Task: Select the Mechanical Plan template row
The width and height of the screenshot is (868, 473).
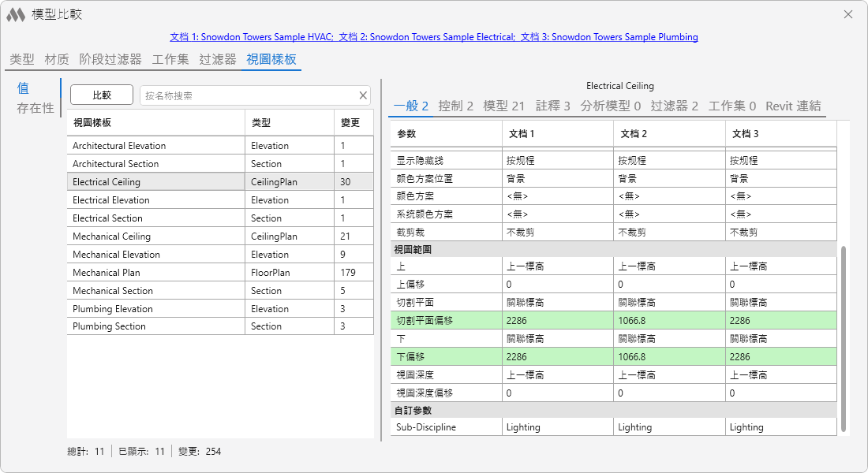Action: (220, 272)
